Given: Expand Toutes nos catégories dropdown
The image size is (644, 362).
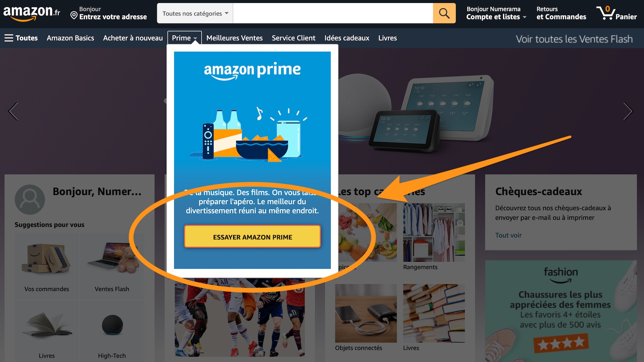Looking at the screenshot, I should (x=195, y=13).
